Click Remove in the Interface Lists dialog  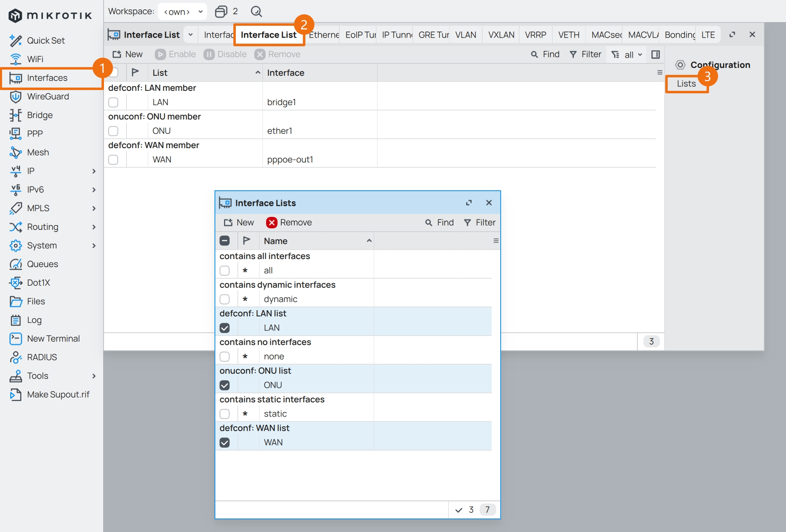[289, 223]
